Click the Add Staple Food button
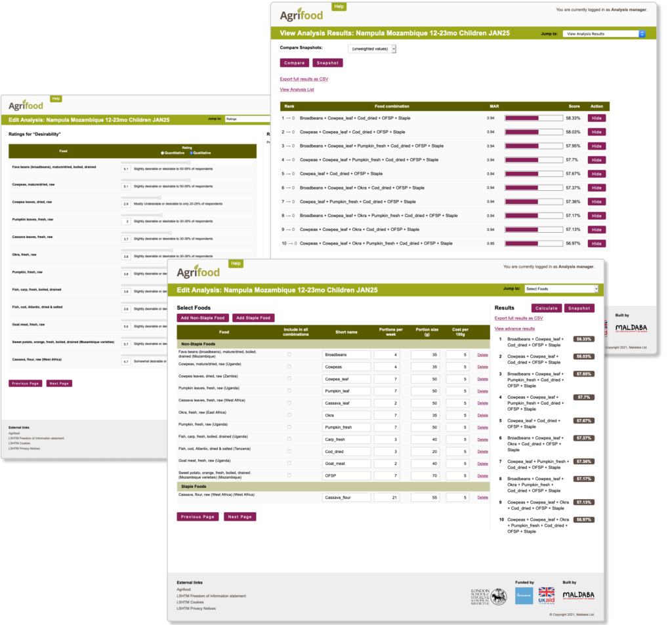 (x=254, y=318)
